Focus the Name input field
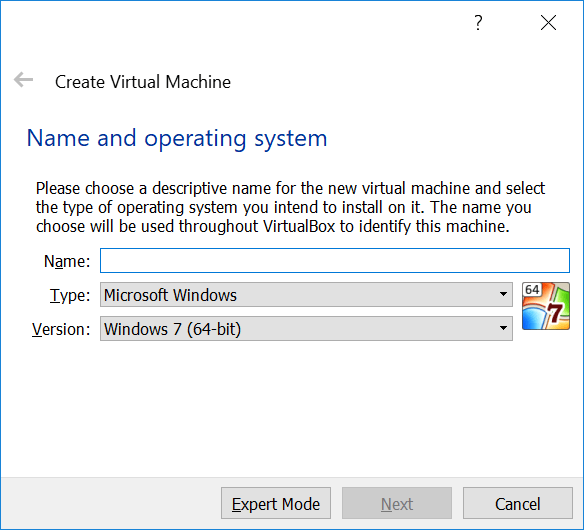This screenshot has width=584, height=530. 335,260
